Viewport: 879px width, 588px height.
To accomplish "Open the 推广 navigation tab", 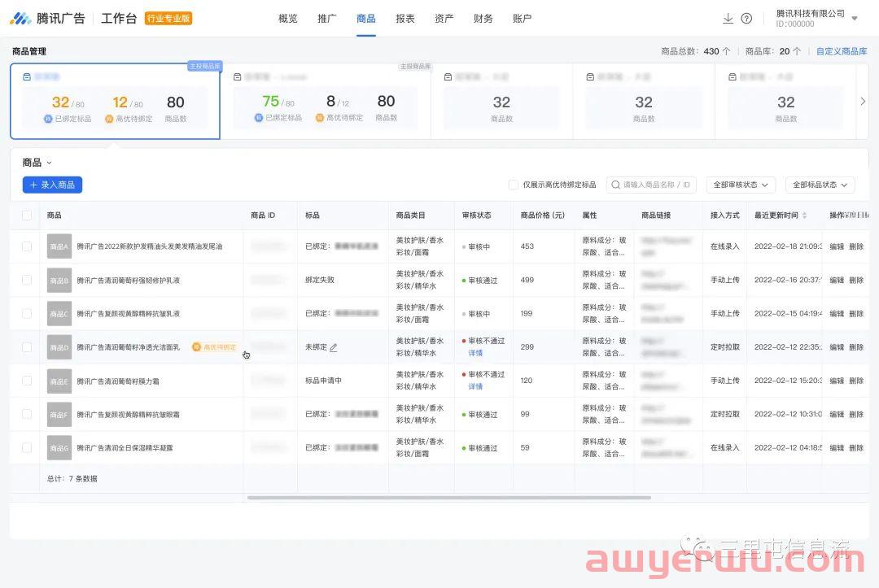I will [326, 19].
